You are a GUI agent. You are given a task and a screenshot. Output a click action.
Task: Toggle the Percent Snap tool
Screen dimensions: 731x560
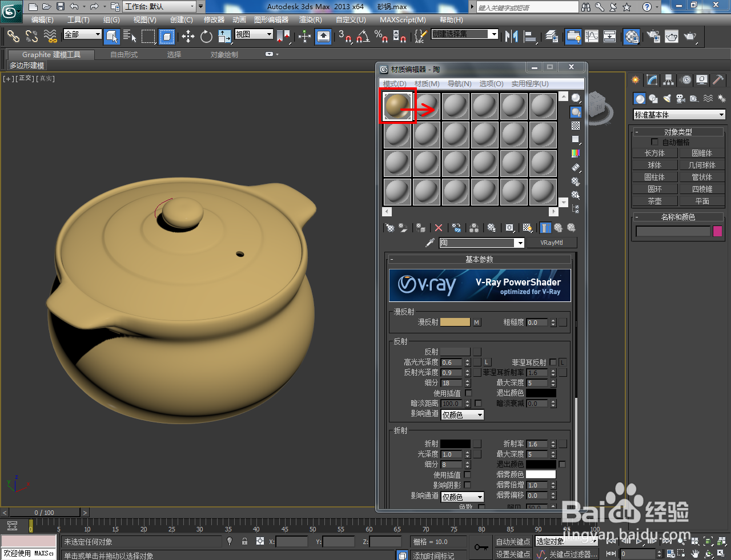click(381, 37)
